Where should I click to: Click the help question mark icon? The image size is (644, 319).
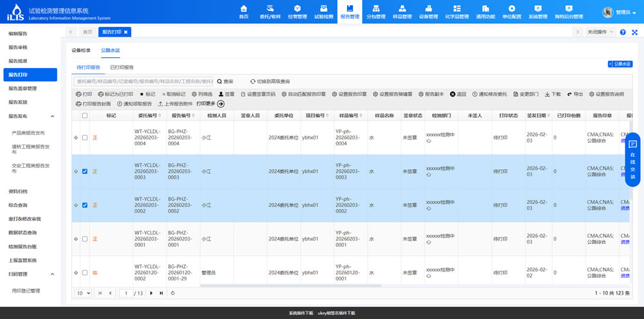[x=623, y=32]
